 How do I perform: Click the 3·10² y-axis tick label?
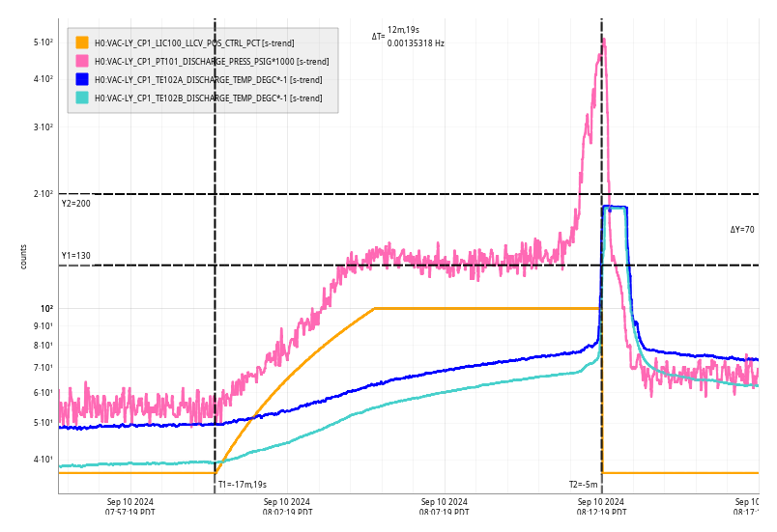point(43,126)
